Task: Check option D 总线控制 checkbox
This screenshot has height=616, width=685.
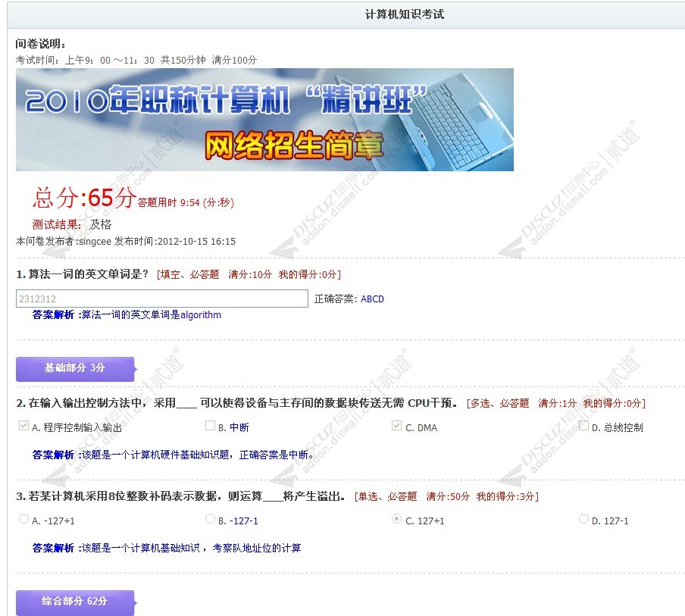Action: [x=583, y=426]
